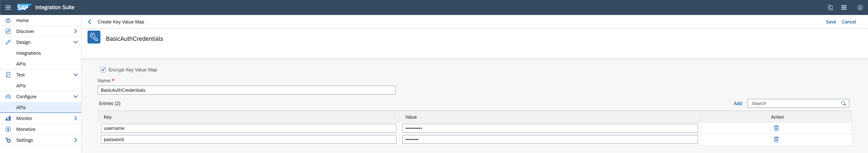This screenshot has height=153, width=868.
Task: Collapse the Design section chevron
Action: (75, 42)
